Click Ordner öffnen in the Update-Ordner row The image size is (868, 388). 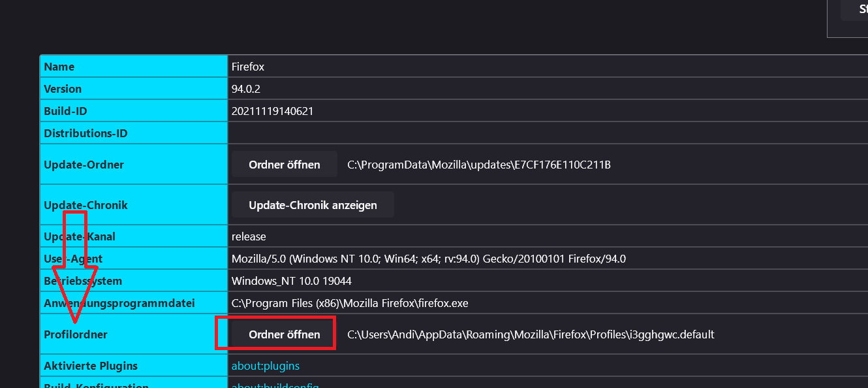click(284, 165)
